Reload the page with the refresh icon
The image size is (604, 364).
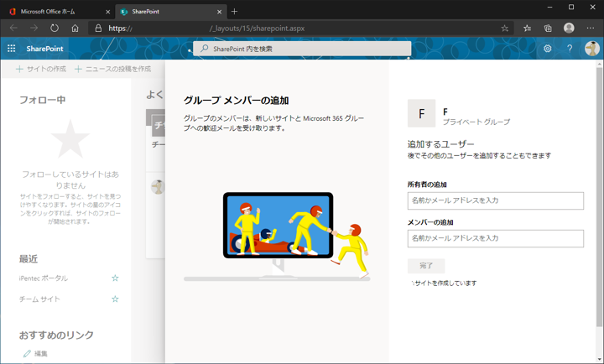point(55,29)
